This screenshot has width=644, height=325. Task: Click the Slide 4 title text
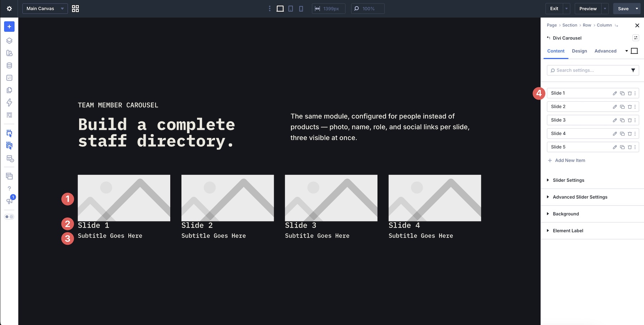point(404,225)
